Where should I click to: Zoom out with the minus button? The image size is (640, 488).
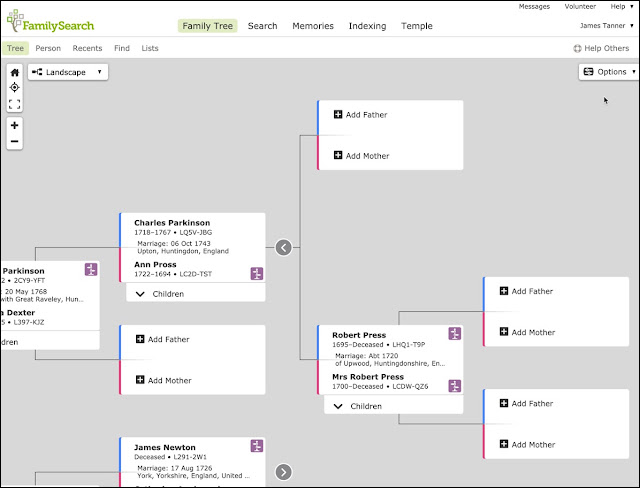click(x=15, y=141)
